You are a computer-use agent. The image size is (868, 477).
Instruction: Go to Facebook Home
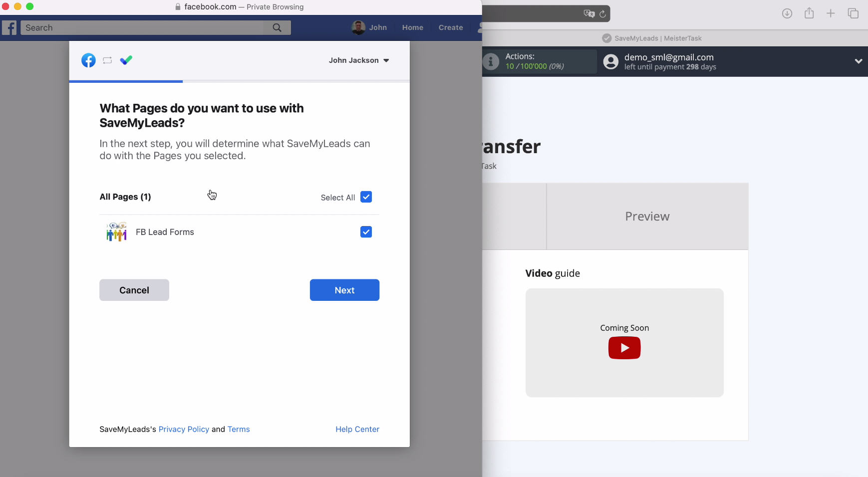(412, 27)
